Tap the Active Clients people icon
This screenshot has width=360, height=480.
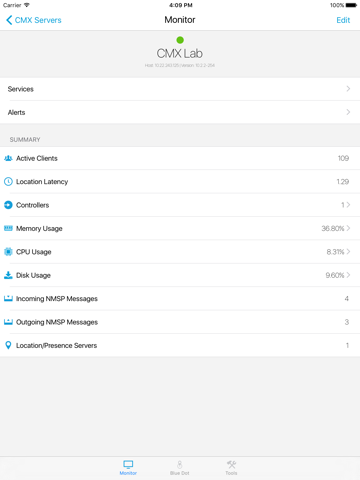(x=8, y=158)
